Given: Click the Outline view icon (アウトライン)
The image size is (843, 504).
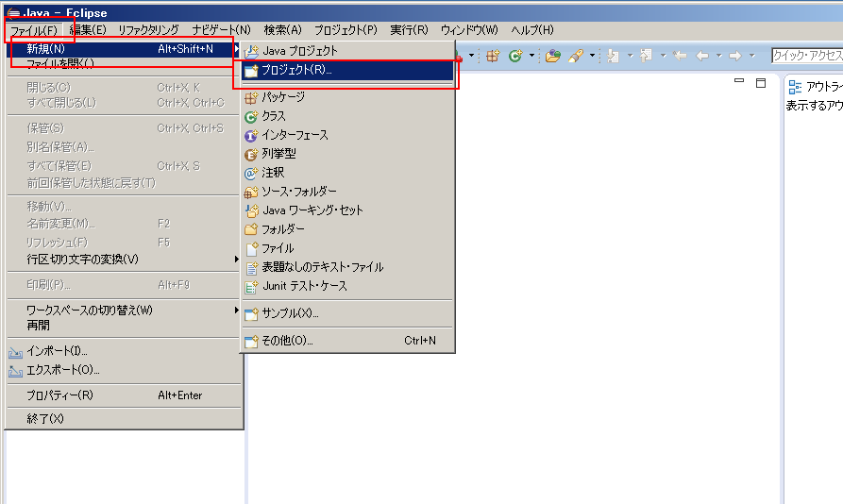Looking at the screenshot, I should click(x=795, y=87).
